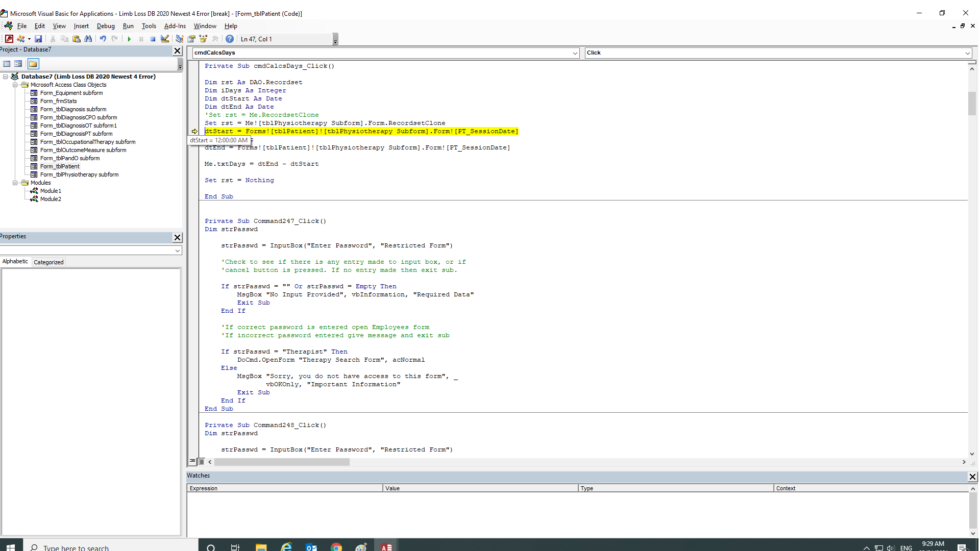Open the Edit menu
The height and width of the screenshot is (551, 980).
[x=40, y=26]
